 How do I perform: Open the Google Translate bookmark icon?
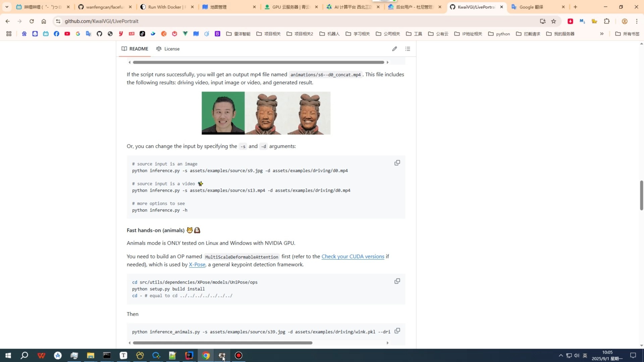point(89,34)
